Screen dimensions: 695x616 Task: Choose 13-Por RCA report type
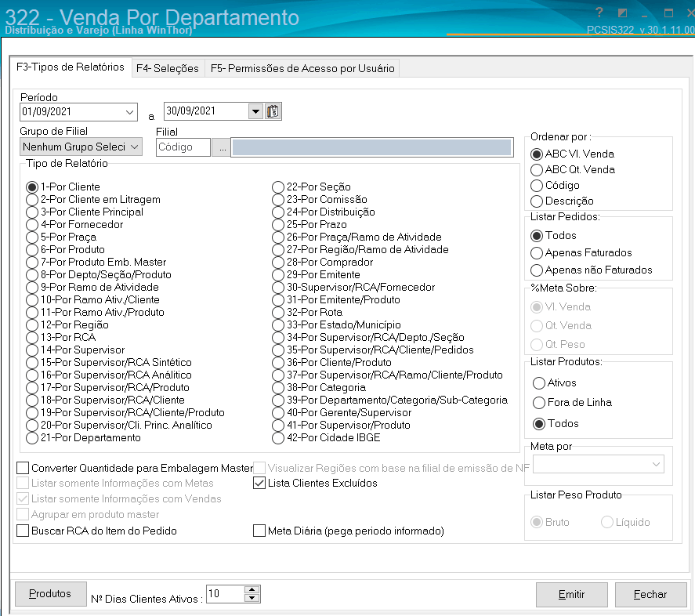click(x=32, y=338)
